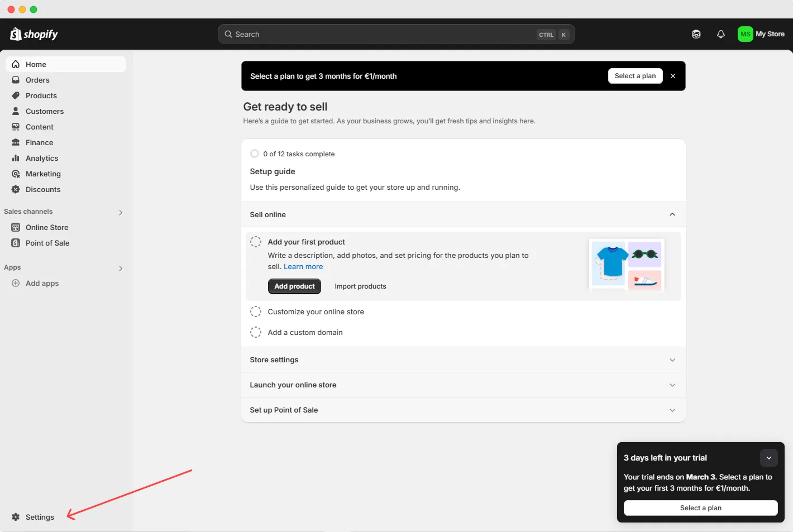
Task: Open the Discounts page
Action: pyautogui.click(x=43, y=189)
